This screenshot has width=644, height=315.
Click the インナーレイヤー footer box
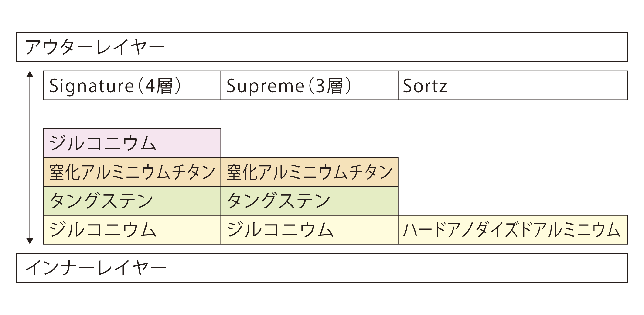pos(322,268)
